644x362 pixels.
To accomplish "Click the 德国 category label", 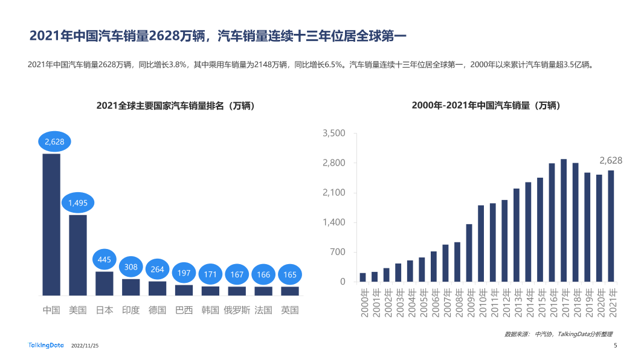I will point(157,310).
